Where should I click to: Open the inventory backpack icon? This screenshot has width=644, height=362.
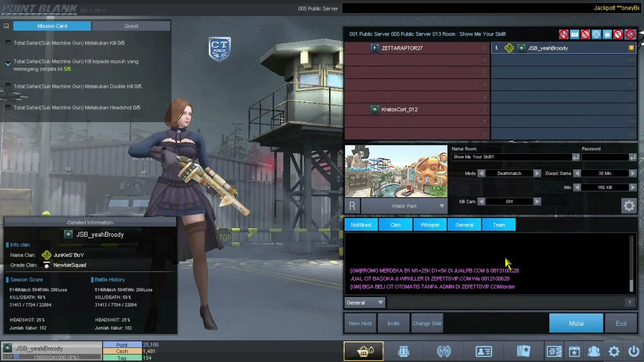[x=404, y=351]
